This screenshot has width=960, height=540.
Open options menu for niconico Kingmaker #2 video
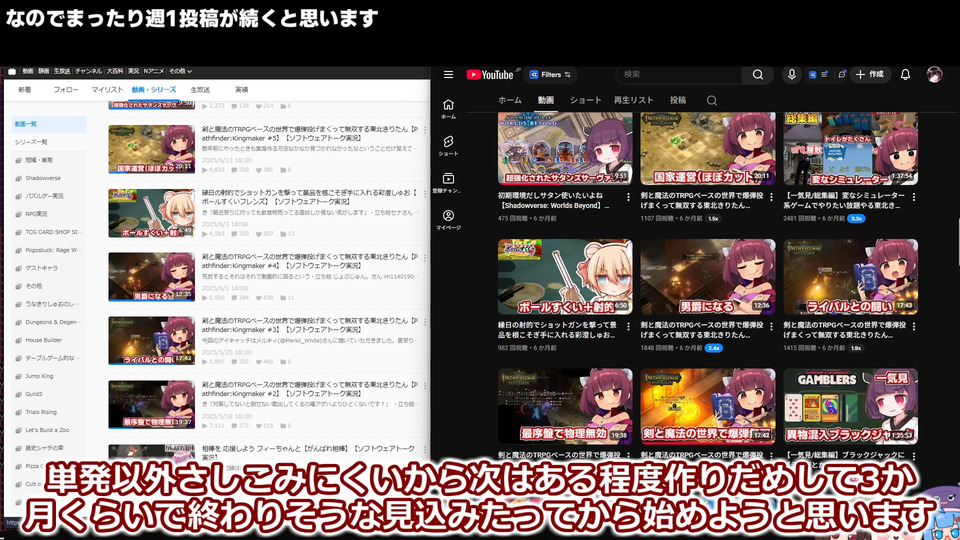pyautogui.click(x=425, y=386)
